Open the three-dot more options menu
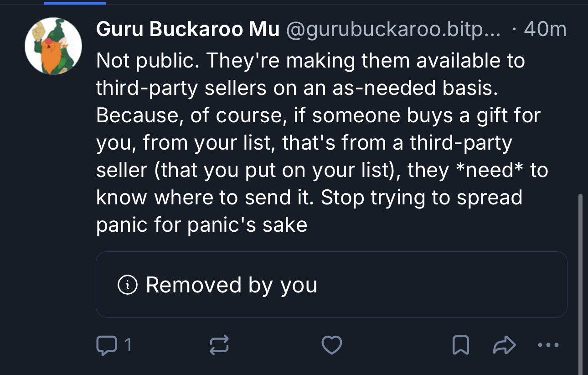The width and height of the screenshot is (588, 375). tap(547, 345)
